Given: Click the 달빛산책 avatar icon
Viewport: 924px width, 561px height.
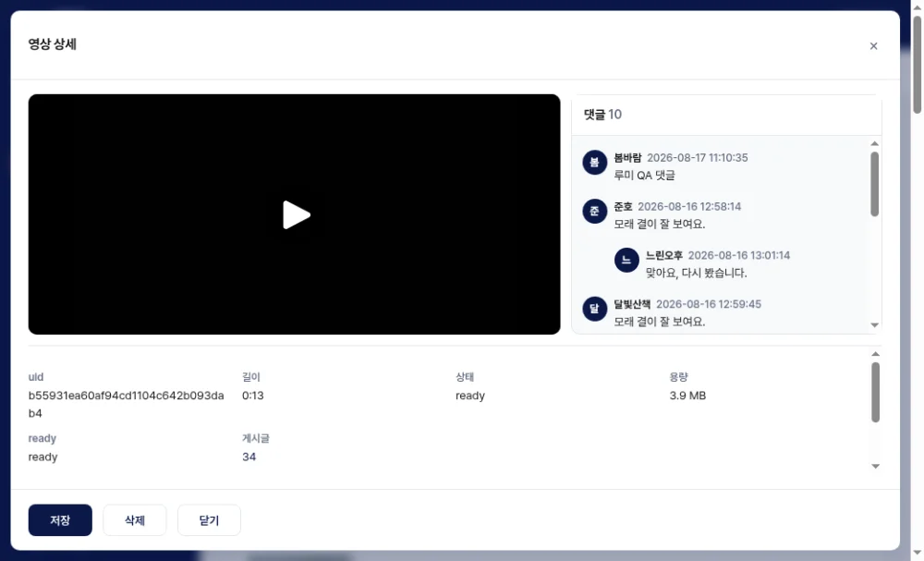Looking at the screenshot, I should (x=594, y=309).
